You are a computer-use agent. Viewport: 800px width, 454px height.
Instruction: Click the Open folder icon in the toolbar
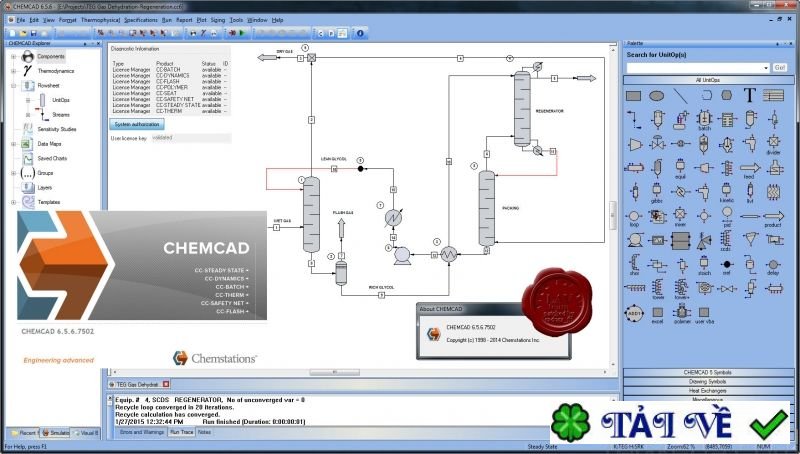pyautogui.click(x=23, y=33)
